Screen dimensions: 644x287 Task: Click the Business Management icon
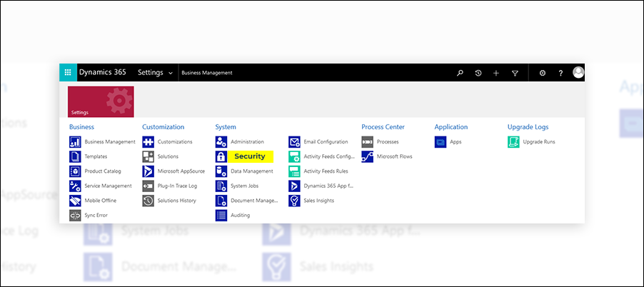point(75,142)
